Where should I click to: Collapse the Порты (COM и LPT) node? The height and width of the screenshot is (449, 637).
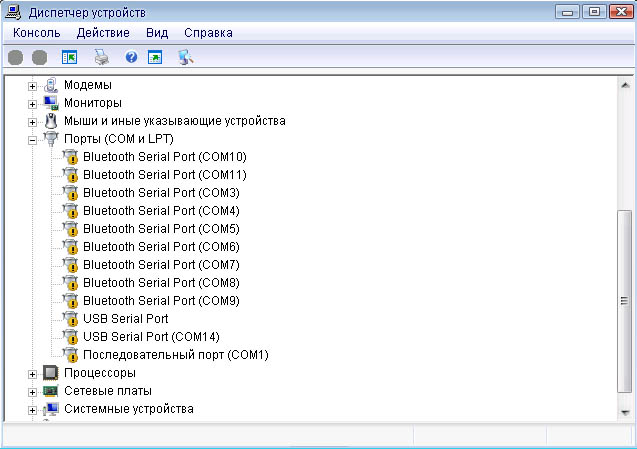point(32,139)
